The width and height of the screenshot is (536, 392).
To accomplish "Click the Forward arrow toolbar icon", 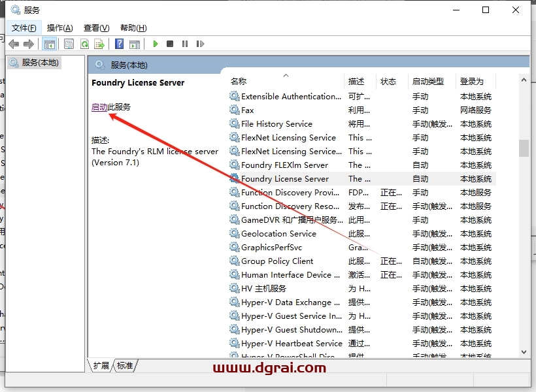I will click(28, 44).
